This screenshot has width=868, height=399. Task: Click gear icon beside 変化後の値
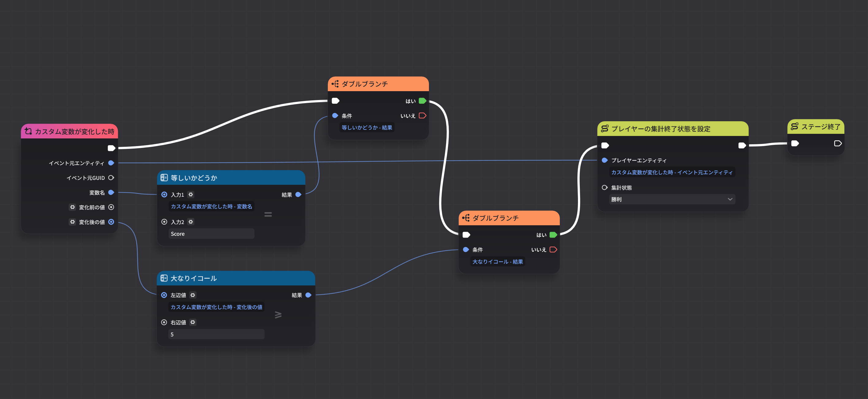72,222
